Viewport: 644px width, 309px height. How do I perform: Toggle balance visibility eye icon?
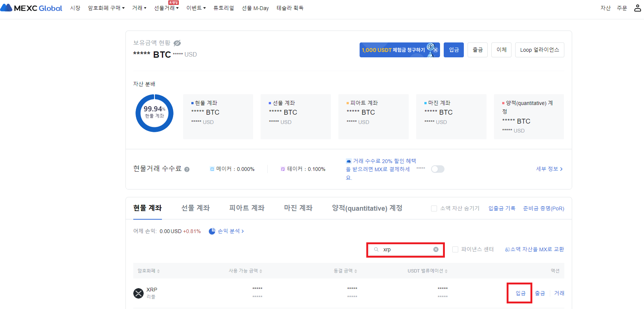(177, 43)
